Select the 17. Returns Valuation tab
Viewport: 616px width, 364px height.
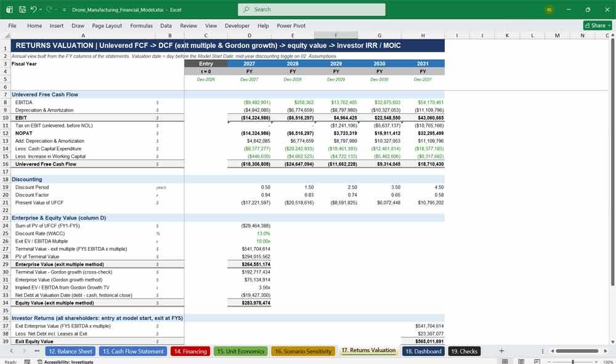pyautogui.click(x=368, y=350)
